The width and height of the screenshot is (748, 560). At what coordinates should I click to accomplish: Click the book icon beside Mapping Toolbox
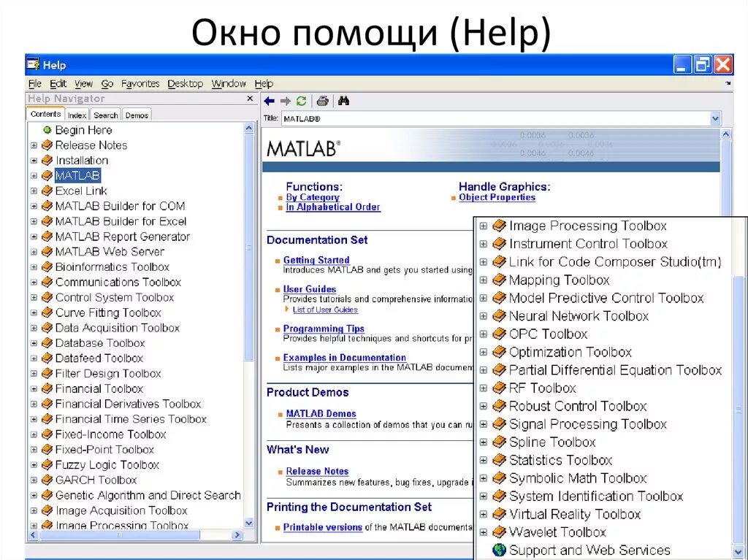click(x=499, y=280)
